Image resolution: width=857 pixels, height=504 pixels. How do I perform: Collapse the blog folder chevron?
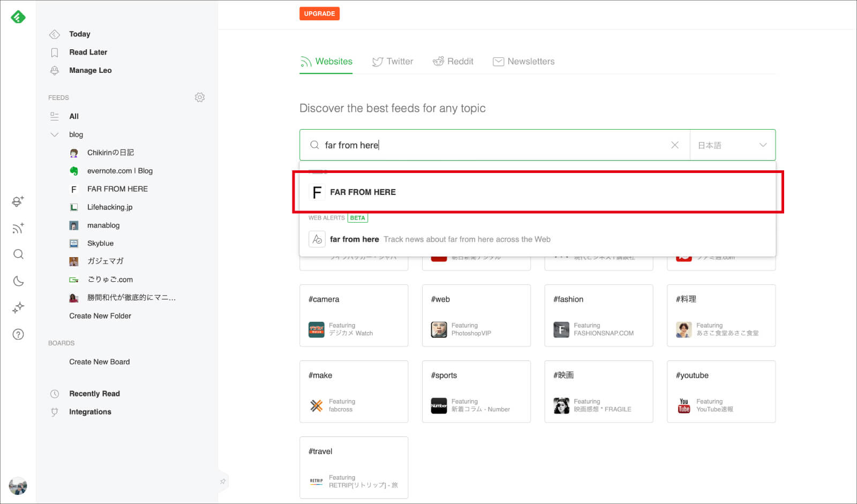point(55,134)
